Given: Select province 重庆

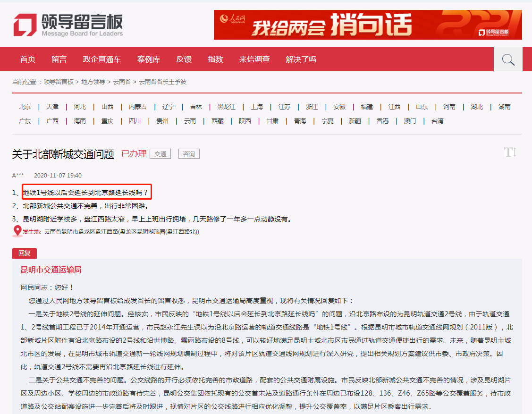Looking at the screenshot, I should 107,121.
